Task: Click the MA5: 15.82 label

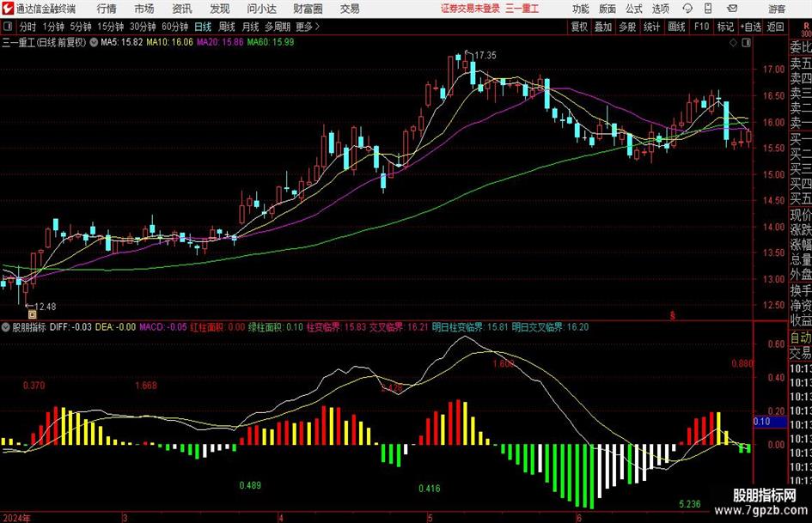Action: point(122,42)
